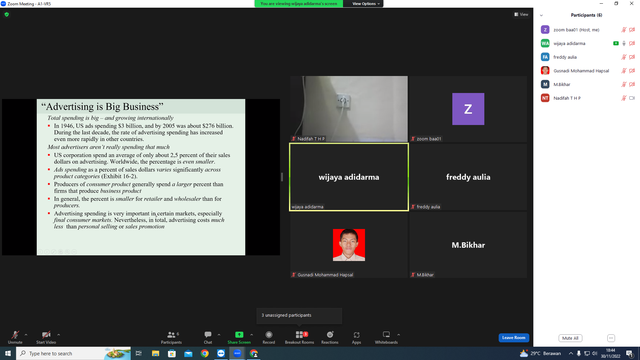Viewport: 640px width, 360px height.
Task: Open whiteboard options arrow beside Whiteboards
Action: [398, 335]
